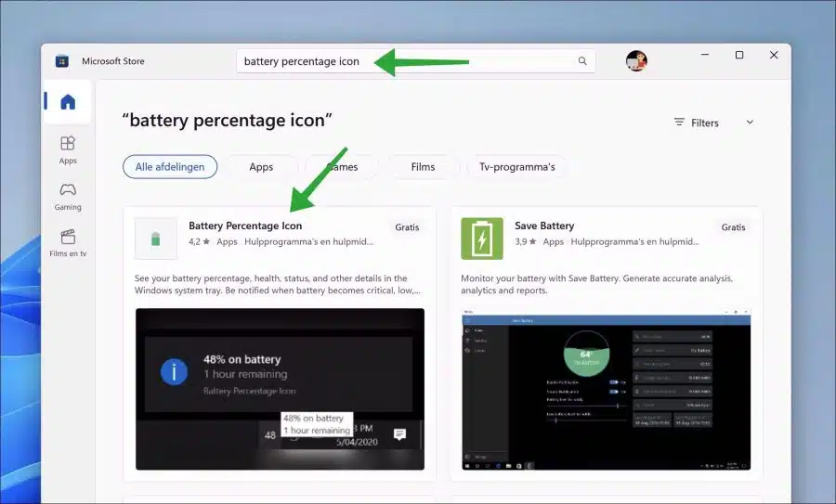Click the Filters label

tap(705, 123)
